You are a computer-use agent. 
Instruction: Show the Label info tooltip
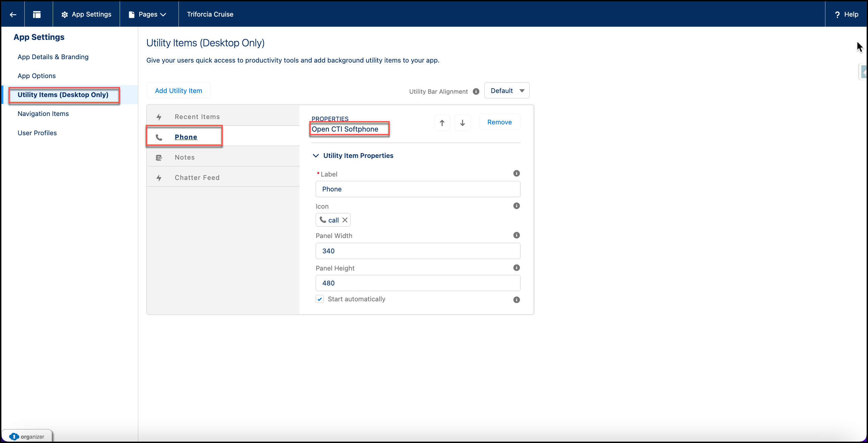(x=516, y=173)
